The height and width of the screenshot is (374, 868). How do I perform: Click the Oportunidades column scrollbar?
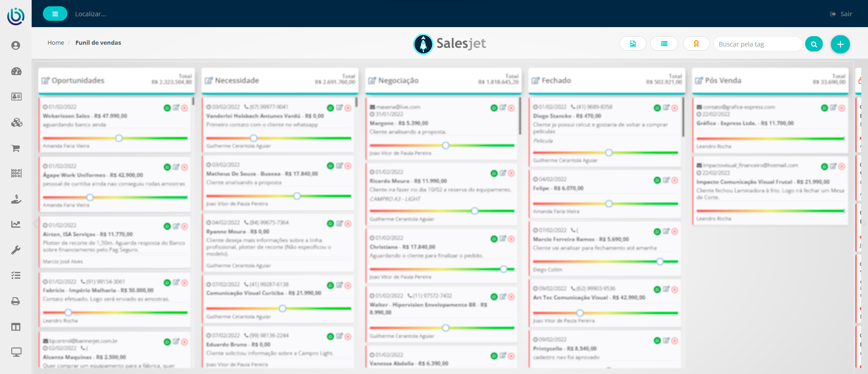[x=193, y=102]
